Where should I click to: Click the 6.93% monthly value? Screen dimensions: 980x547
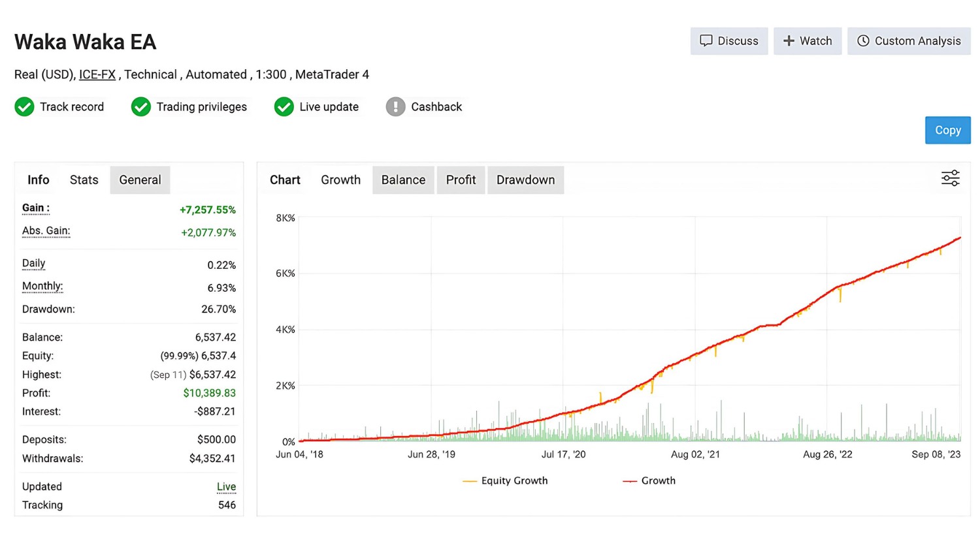pyautogui.click(x=221, y=288)
